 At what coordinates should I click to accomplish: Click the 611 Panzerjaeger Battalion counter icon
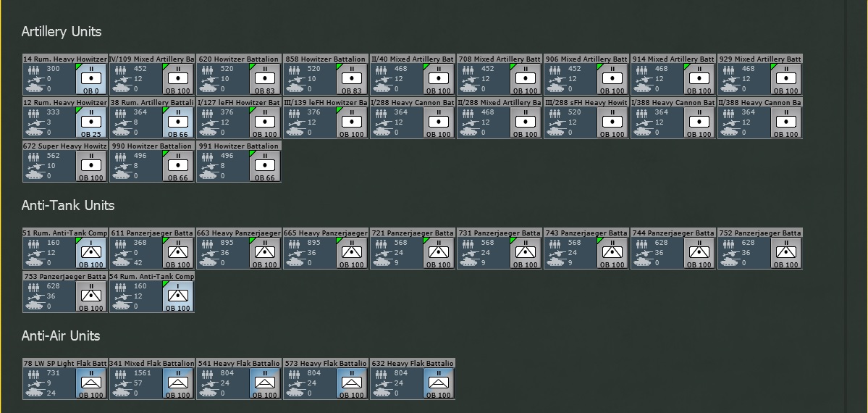pyautogui.click(x=178, y=253)
